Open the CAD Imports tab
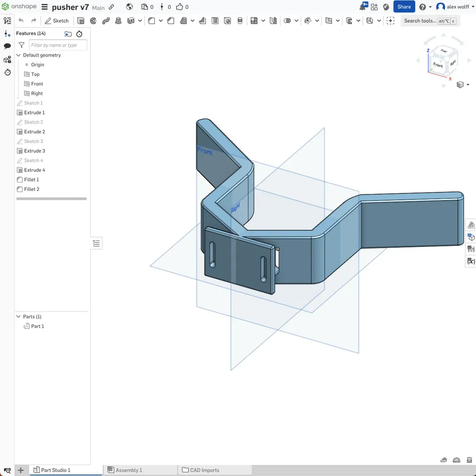Screen dimensions: 476x476 point(204,470)
